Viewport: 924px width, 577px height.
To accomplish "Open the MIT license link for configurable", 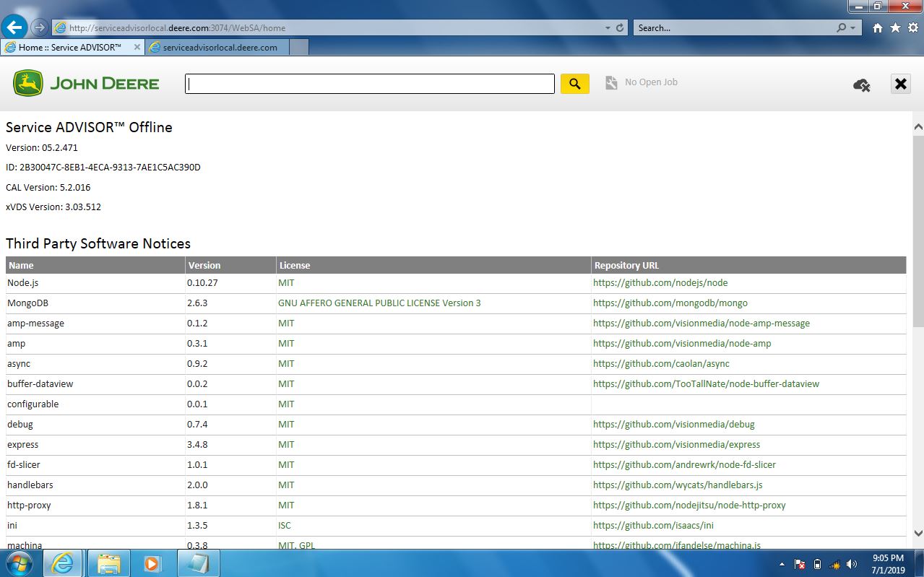I will point(286,404).
